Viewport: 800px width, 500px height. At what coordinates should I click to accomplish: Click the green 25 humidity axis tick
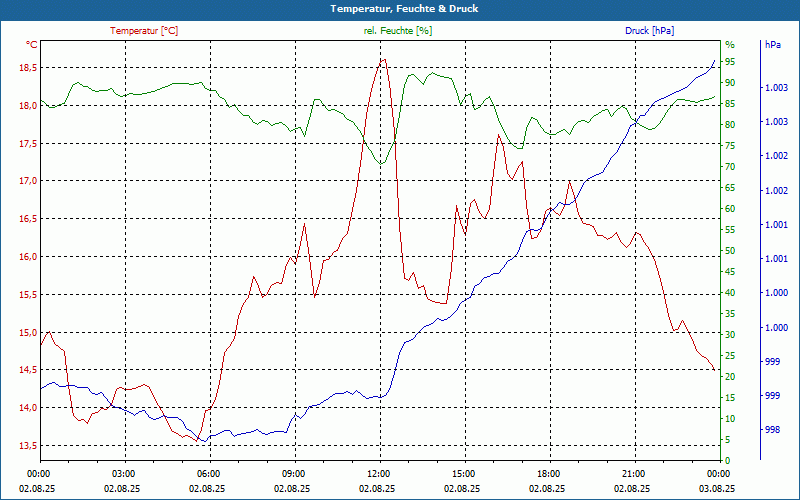pos(730,356)
